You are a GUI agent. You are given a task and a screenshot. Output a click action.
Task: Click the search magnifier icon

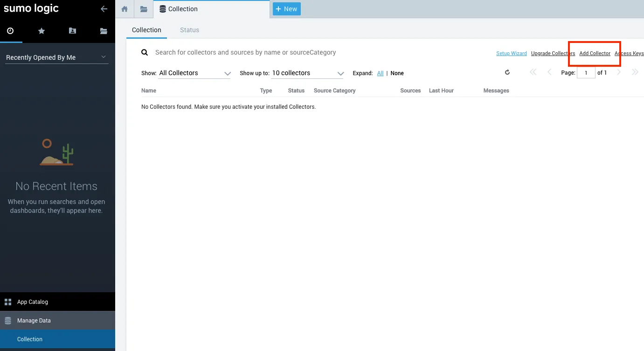click(145, 52)
